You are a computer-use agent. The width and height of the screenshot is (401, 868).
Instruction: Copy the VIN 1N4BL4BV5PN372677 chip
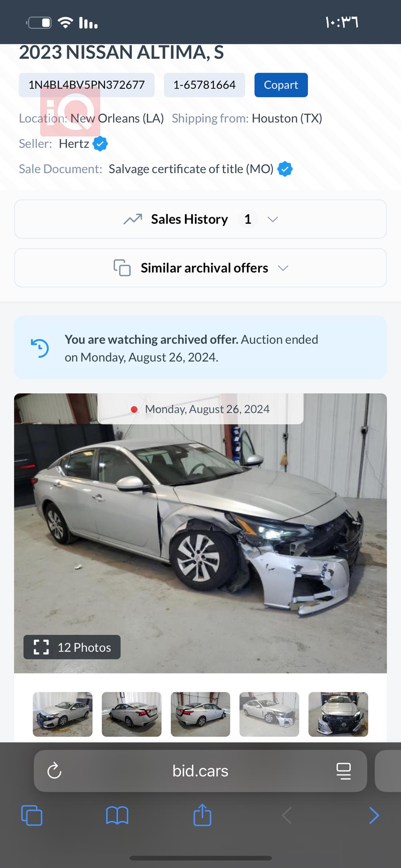pyautogui.click(x=87, y=85)
